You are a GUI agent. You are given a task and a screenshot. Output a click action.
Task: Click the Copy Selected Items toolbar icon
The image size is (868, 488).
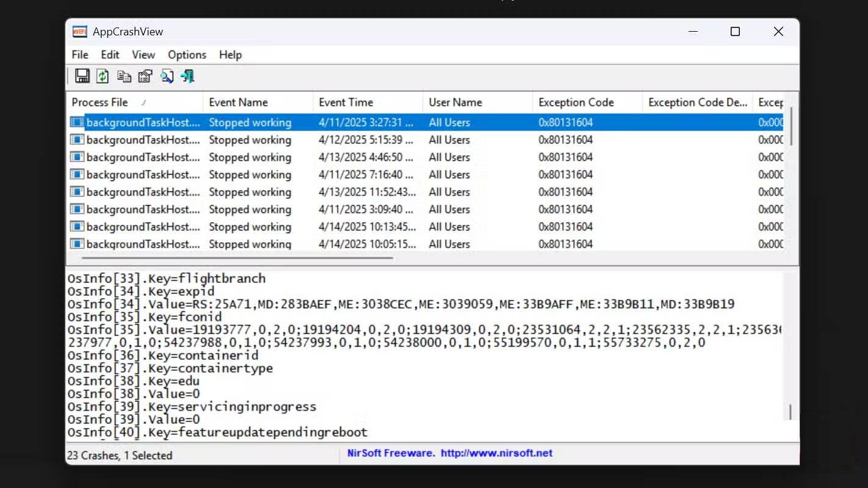pos(124,76)
